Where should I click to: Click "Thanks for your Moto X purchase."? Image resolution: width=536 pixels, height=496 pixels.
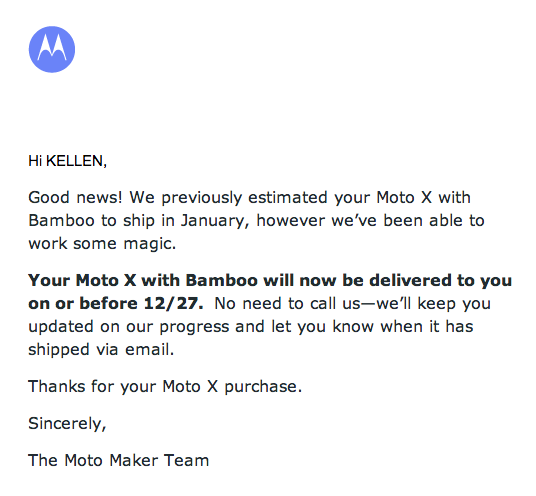tap(165, 387)
